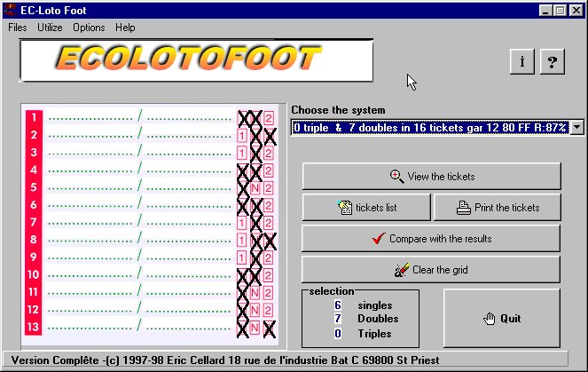Click the Version Complète status bar text
This screenshot has height=372, width=588.
tap(225, 360)
